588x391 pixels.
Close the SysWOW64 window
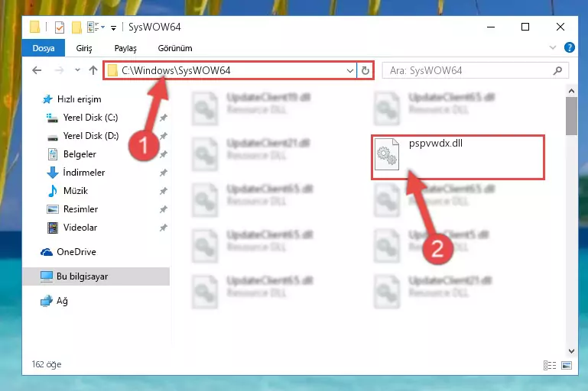pos(560,27)
